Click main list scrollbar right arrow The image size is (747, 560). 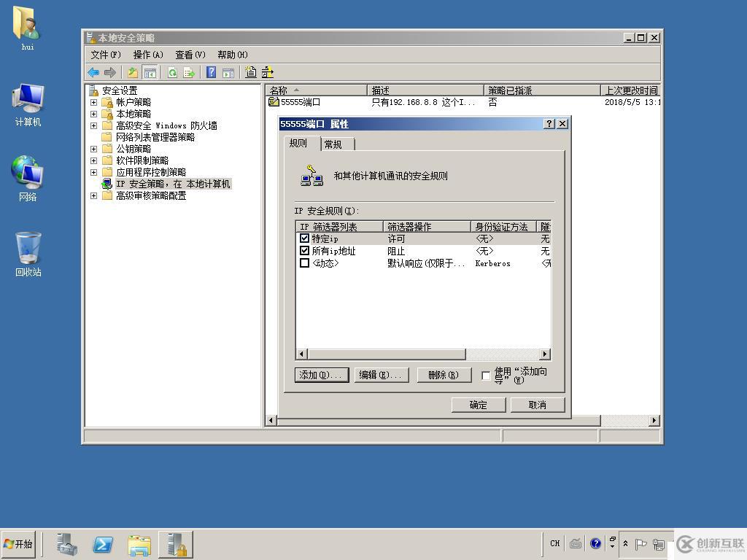(x=654, y=421)
